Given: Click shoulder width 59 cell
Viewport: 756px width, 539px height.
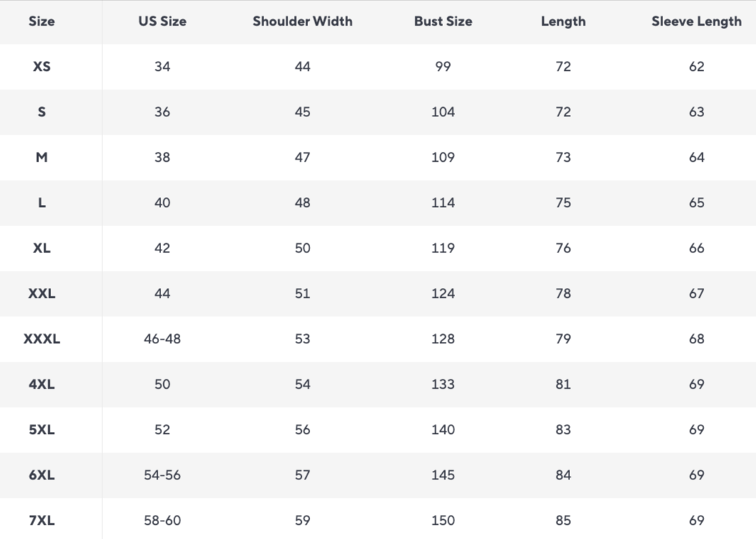Looking at the screenshot, I should click(302, 521).
